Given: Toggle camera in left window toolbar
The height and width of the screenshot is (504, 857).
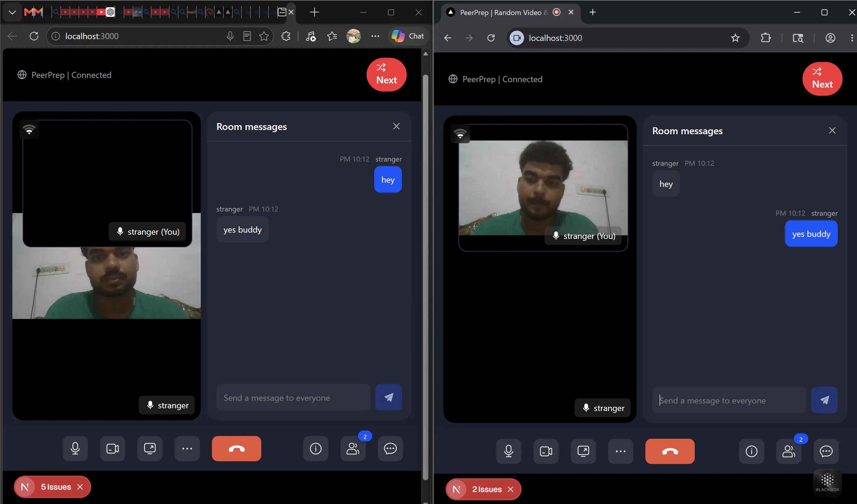Looking at the screenshot, I should (113, 449).
